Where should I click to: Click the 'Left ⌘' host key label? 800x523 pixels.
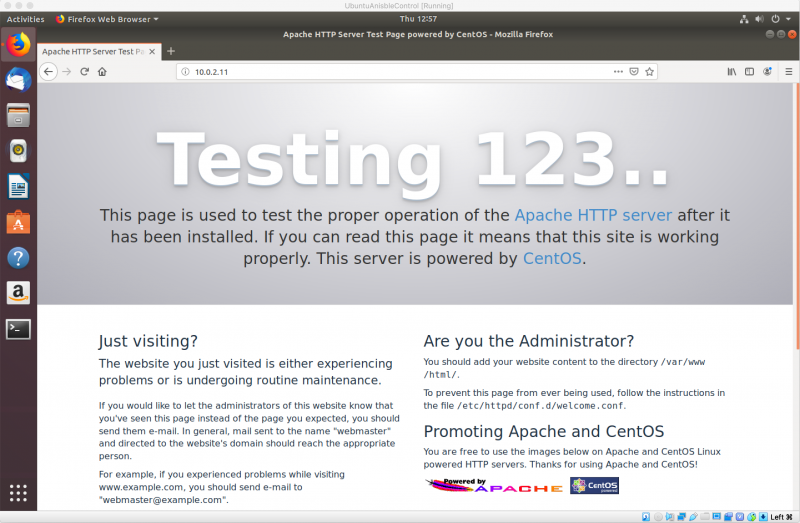(x=782, y=517)
